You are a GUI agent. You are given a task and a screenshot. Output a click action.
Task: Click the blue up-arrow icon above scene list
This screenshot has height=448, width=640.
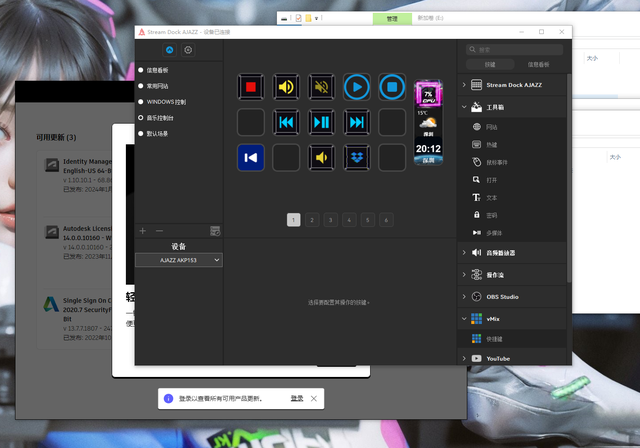click(169, 50)
